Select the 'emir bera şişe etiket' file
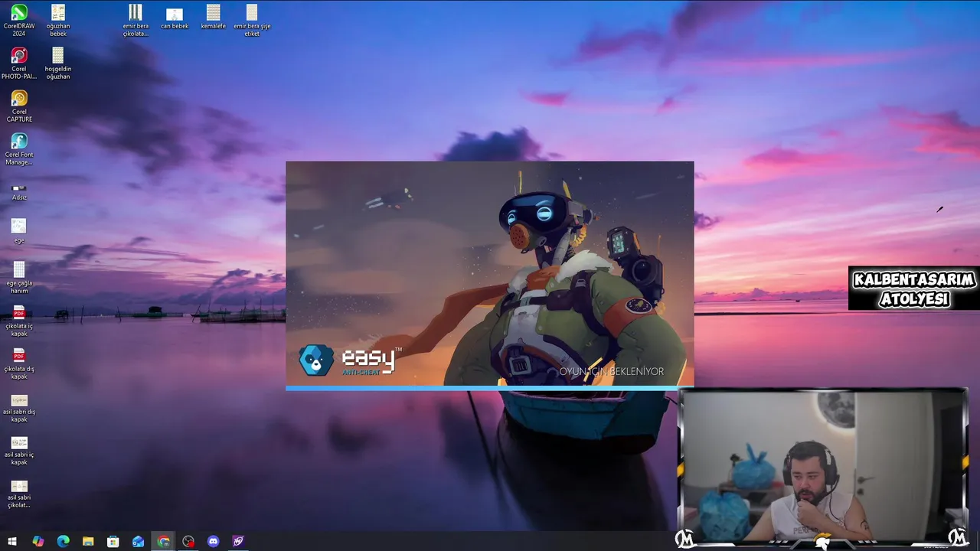The image size is (980, 551). pyautogui.click(x=252, y=20)
